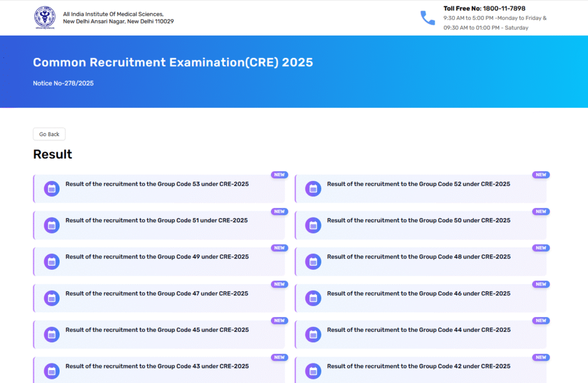Click calendar icon for Group Code 52 result

point(313,188)
